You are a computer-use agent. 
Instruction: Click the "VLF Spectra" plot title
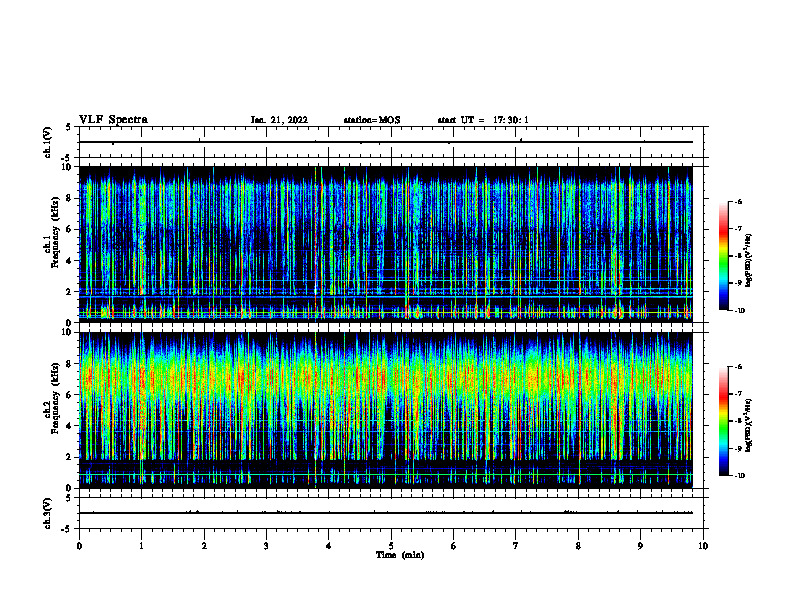tap(113, 120)
